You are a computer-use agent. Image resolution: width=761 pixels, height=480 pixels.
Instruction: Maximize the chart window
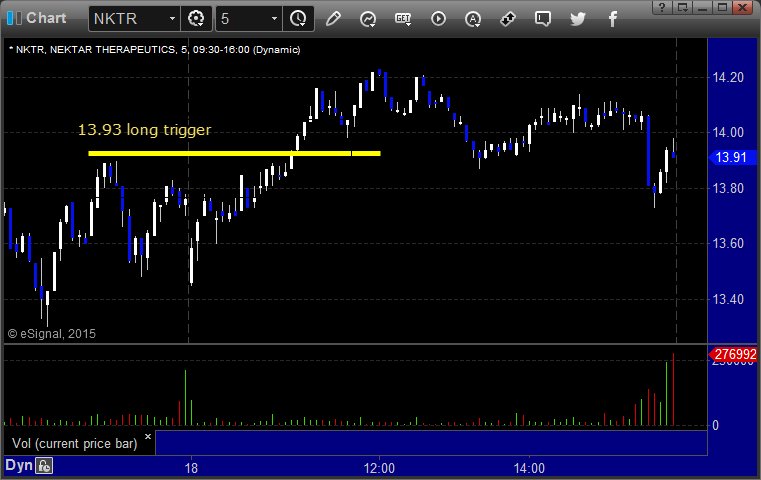(x=722, y=7)
